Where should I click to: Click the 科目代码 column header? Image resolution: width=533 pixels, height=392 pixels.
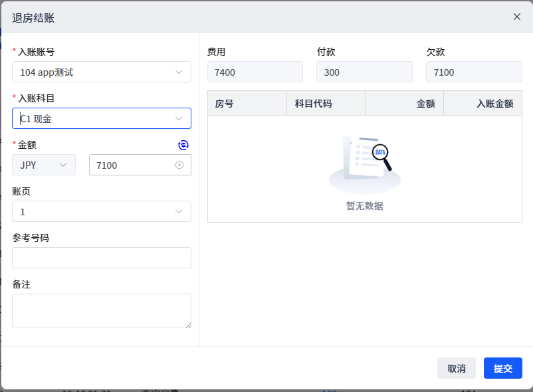pyautogui.click(x=326, y=104)
